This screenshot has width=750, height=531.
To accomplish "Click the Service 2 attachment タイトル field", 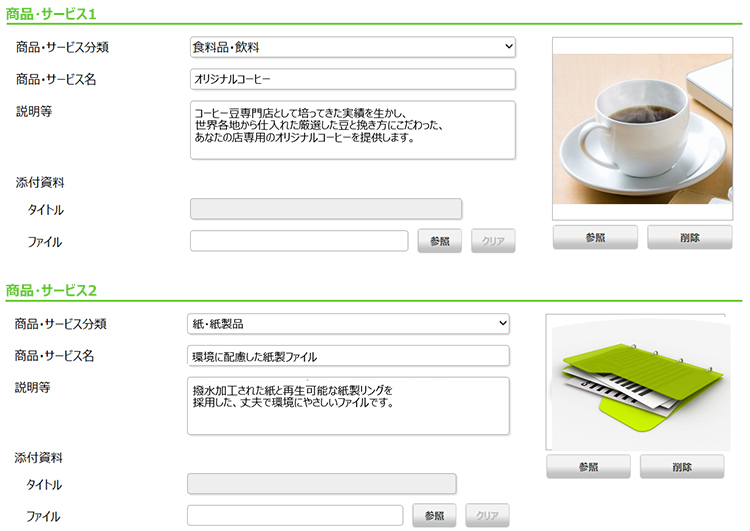I will point(321,484).
